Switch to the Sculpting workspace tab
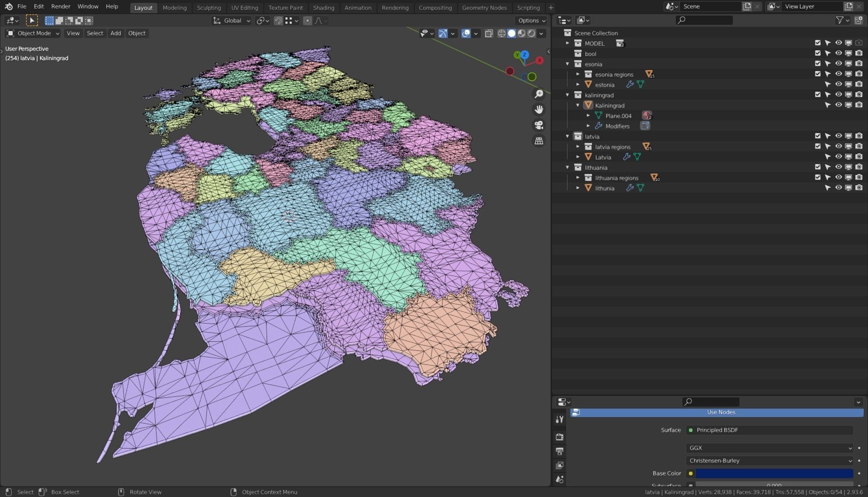Screen dimensions: 868x497 tap(209, 8)
